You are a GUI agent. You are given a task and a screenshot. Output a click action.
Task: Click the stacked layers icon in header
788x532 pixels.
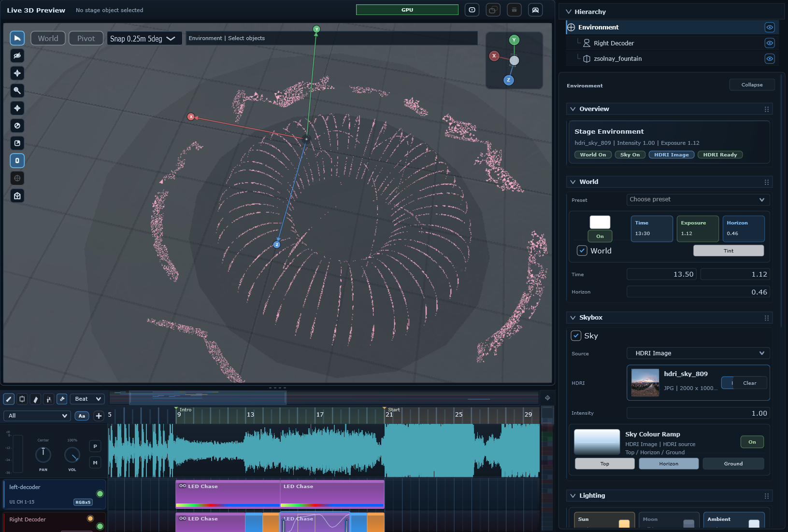point(514,10)
